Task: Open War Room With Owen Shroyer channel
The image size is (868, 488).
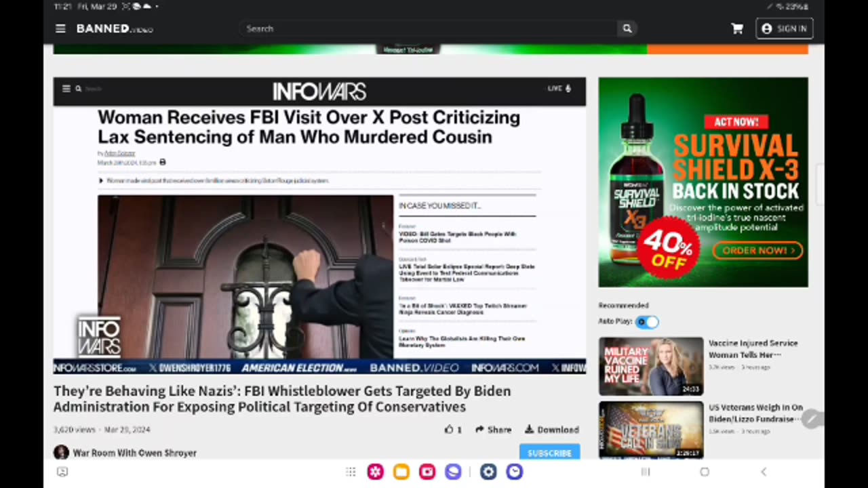Action: [134, 453]
